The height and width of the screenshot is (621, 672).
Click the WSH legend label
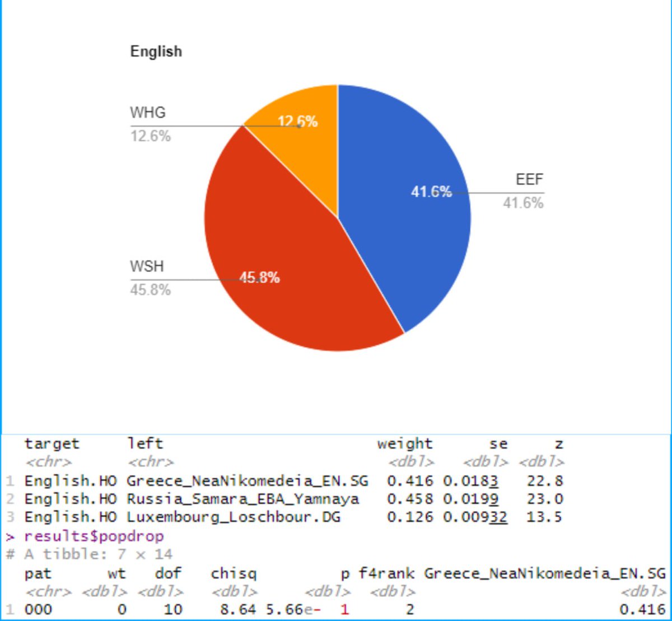(147, 266)
